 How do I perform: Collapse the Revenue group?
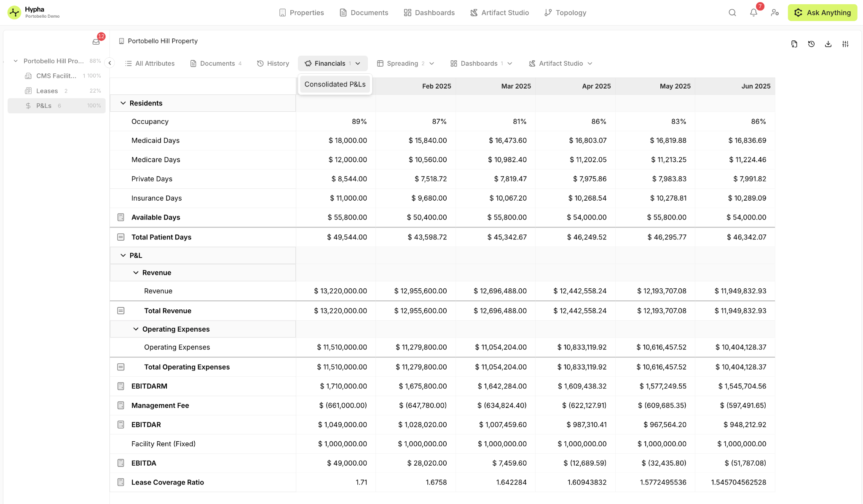pyautogui.click(x=136, y=273)
